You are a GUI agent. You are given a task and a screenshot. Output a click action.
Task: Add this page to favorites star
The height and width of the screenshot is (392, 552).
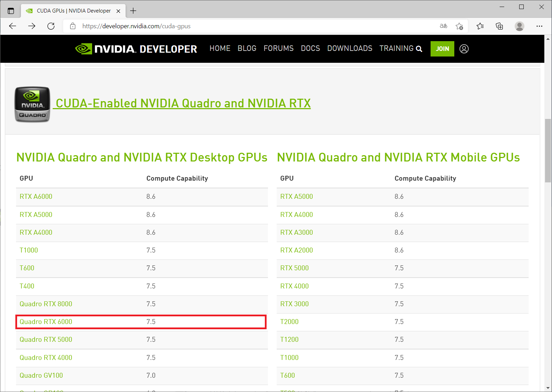[459, 26]
